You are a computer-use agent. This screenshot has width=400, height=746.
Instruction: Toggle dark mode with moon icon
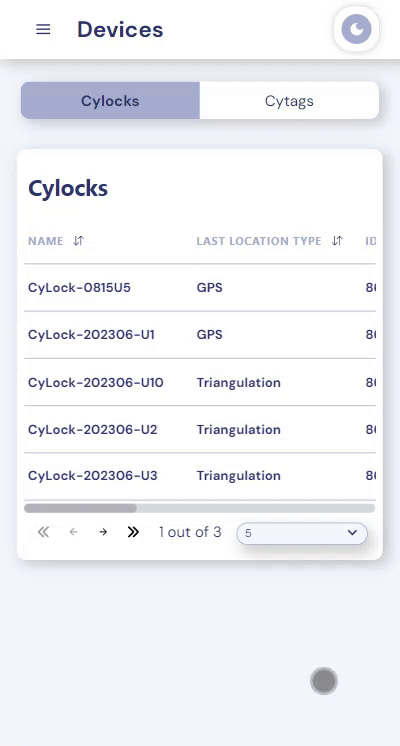[x=356, y=29]
